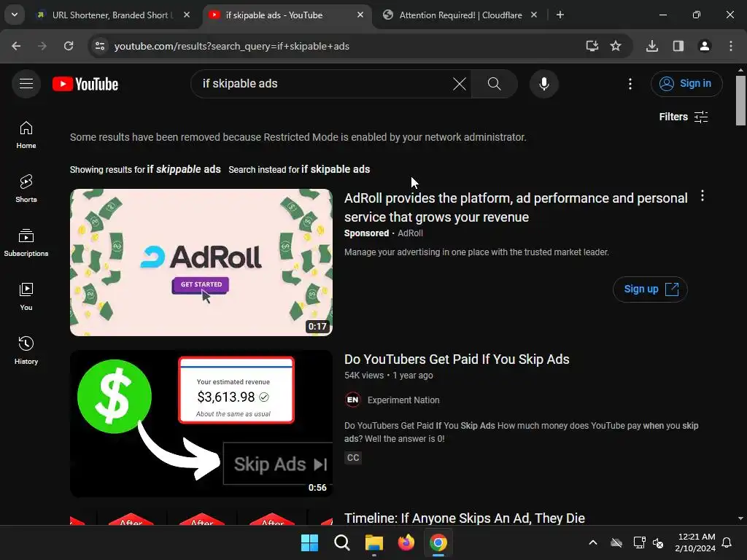This screenshot has width=747, height=560.
Task: Click the CC closed captions badge
Action: (x=353, y=458)
